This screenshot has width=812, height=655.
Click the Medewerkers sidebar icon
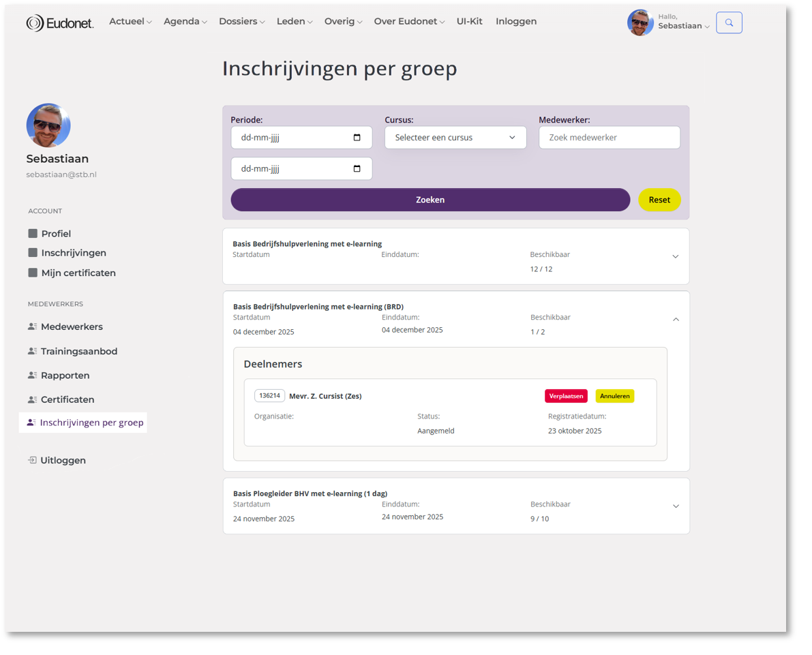[x=32, y=327]
